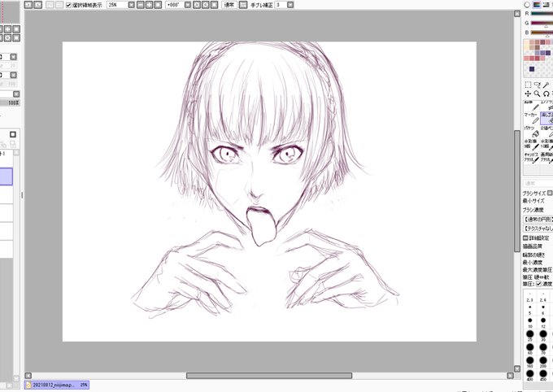Click the vertical canvas scrollbar thumb

coord(517,191)
